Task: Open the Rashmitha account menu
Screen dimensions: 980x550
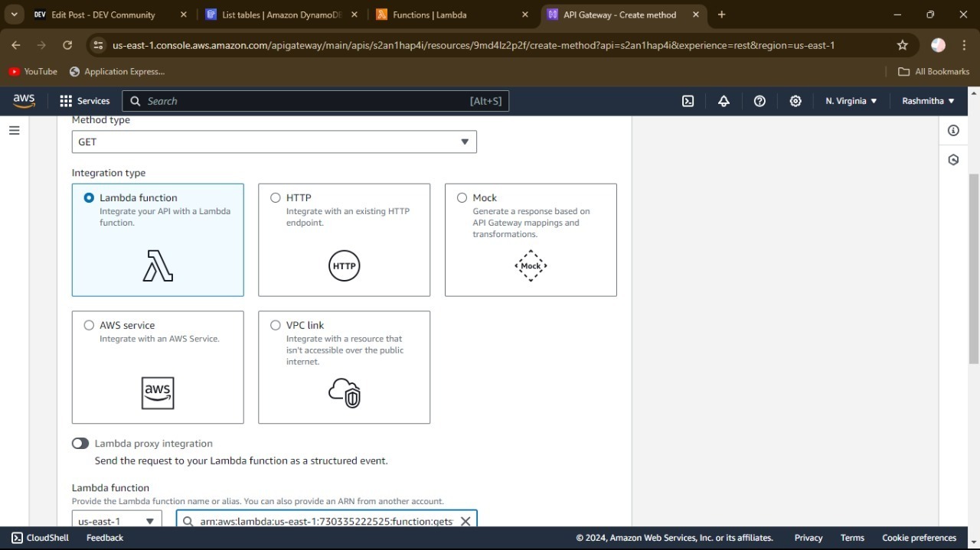Action: [x=928, y=101]
